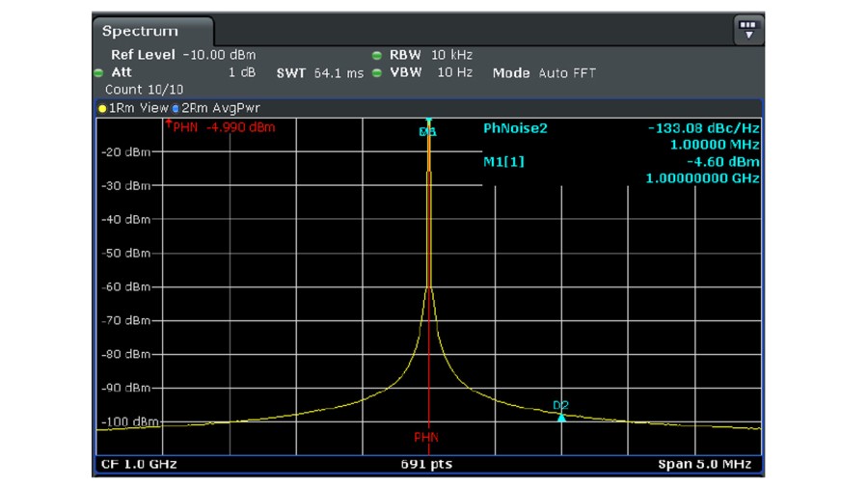Screen dimensions: 868x488
Task: Click the M1[1] marker label
Action: pyautogui.click(x=503, y=162)
